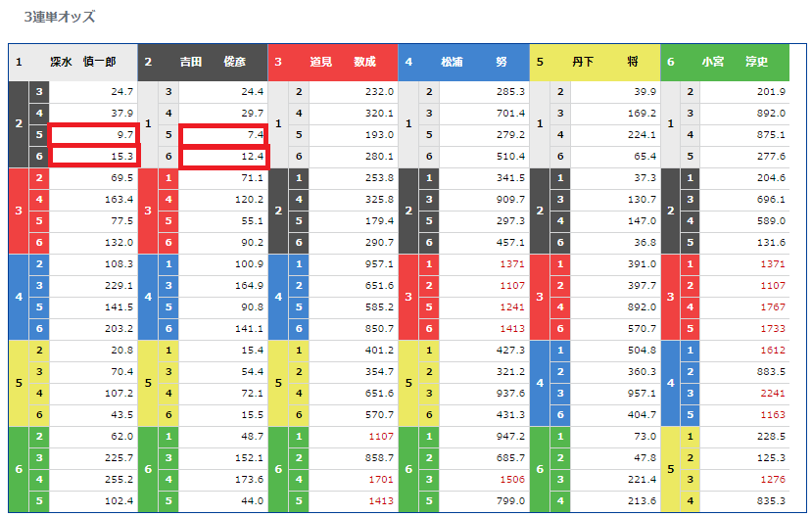Select racer header 深水 慎一郎
The width and height of the screenshot is (812, 517).
73,62
